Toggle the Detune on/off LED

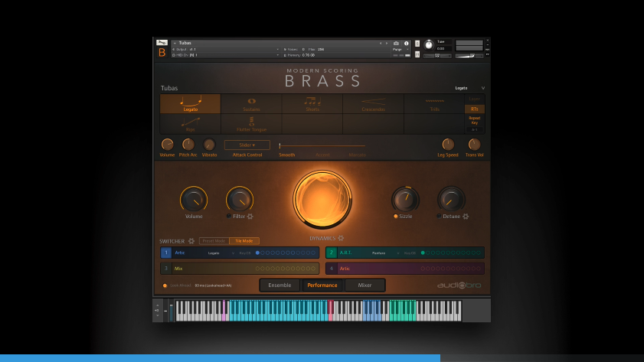click(439, 217)
